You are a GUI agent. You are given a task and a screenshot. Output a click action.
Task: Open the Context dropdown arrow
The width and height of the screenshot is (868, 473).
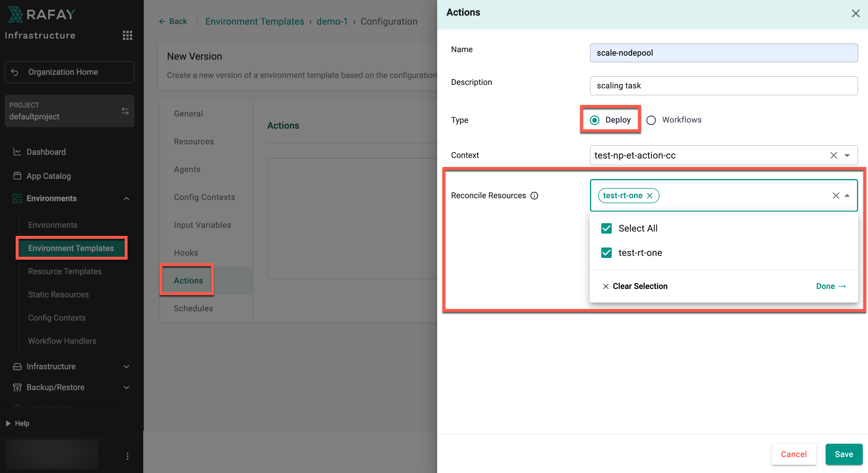click(x=847, y=155)
